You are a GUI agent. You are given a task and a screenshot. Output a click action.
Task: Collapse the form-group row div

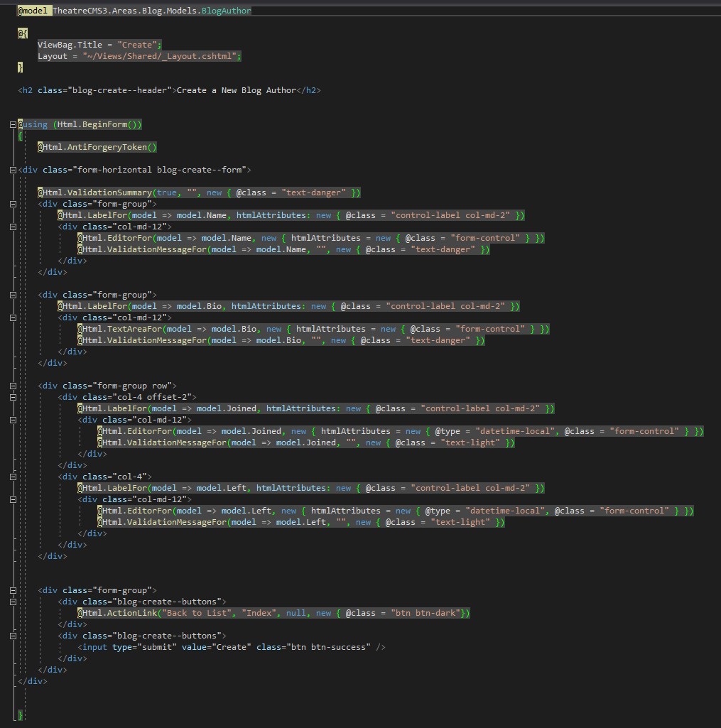coord(12,385)
